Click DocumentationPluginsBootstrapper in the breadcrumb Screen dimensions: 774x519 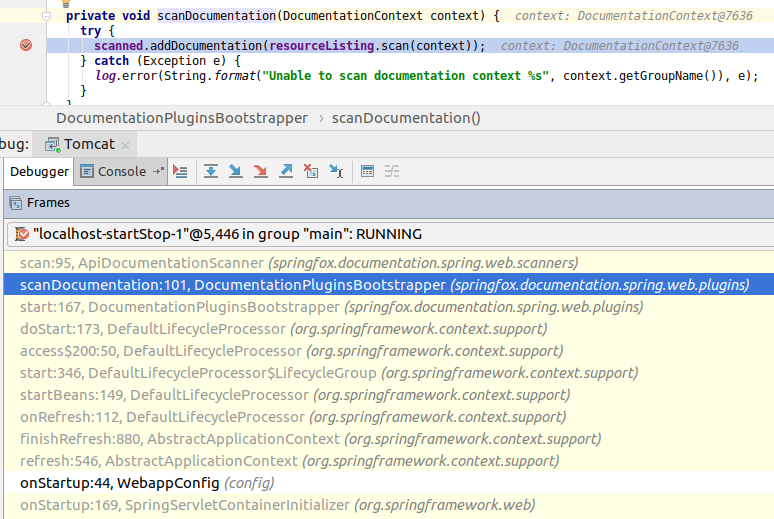182,118
